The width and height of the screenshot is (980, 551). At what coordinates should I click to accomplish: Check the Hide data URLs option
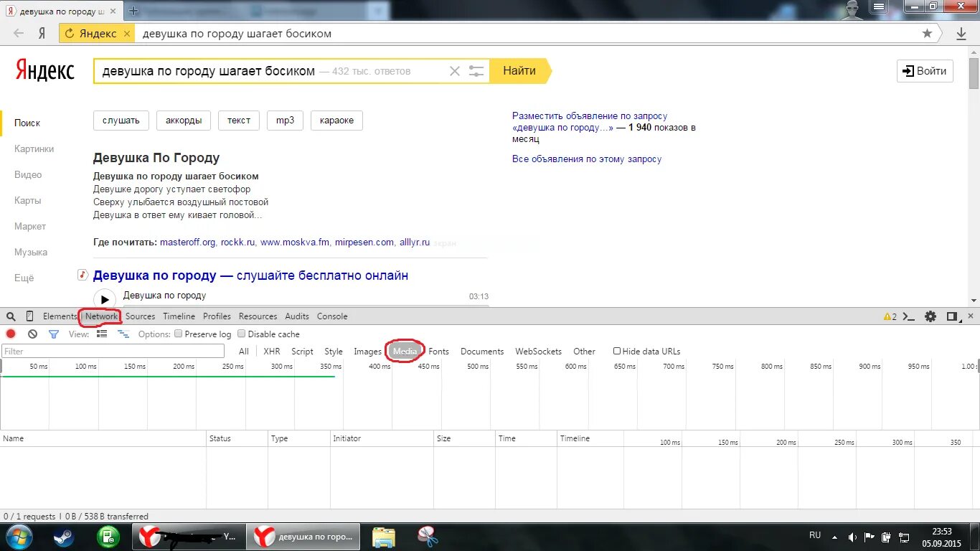click(x=617, y=351)
